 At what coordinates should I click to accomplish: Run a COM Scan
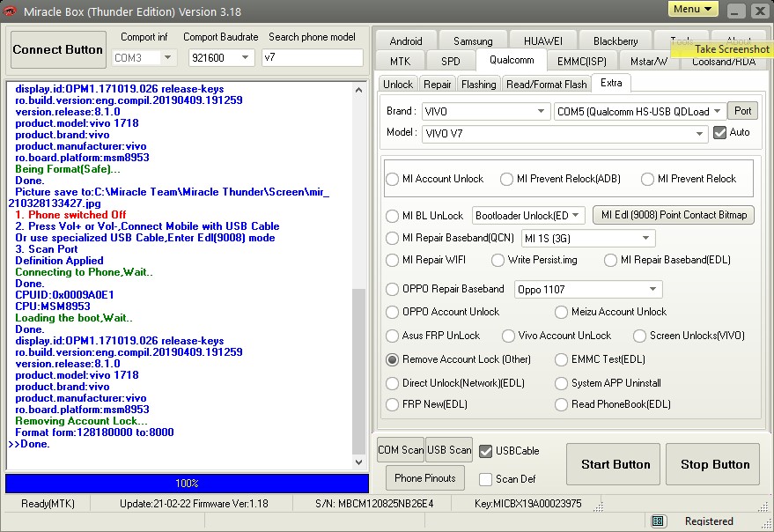pos(401,450)
